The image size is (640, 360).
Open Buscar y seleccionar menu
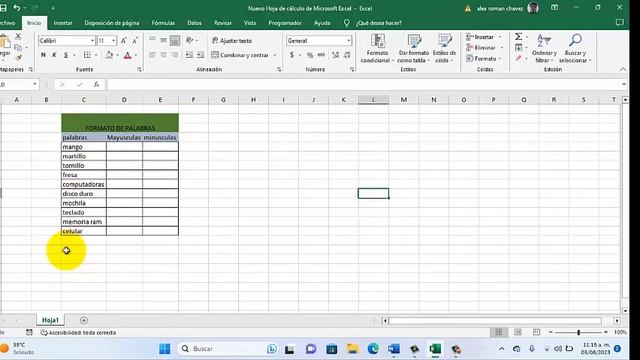[x=575, y=49]
